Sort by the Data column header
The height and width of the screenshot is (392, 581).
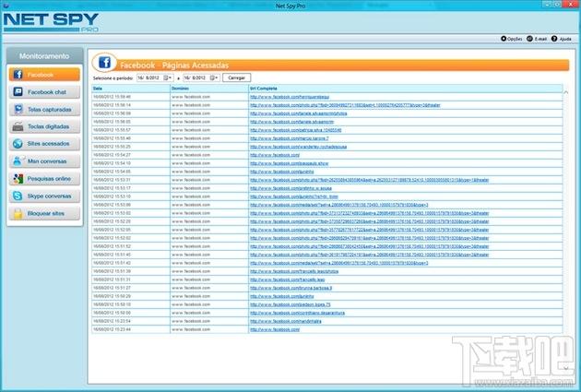131,89
